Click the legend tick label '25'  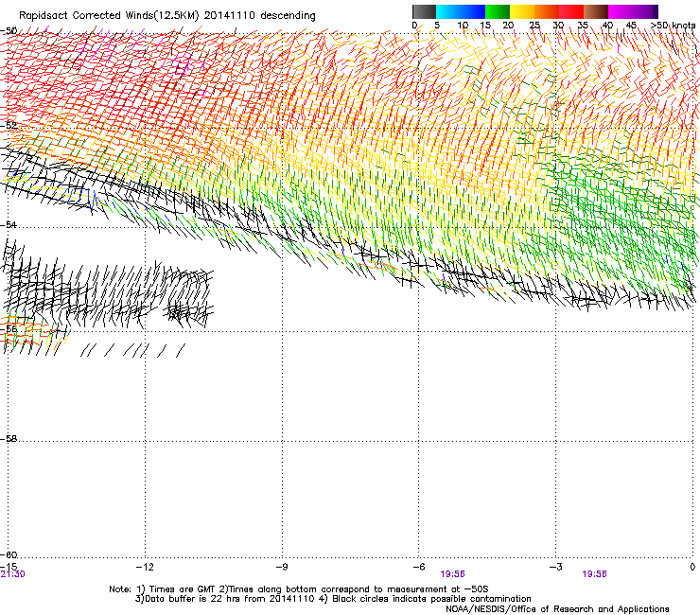click(x=534, y=25)
